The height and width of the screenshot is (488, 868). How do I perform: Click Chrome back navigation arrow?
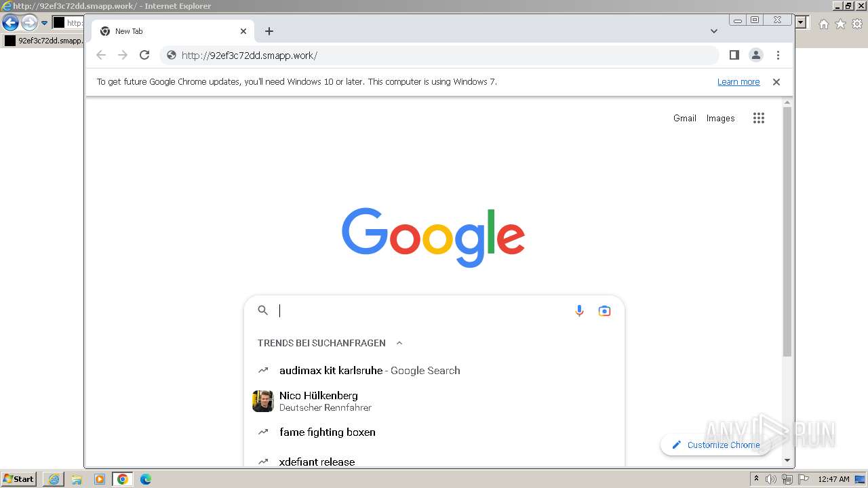point(101,56)
